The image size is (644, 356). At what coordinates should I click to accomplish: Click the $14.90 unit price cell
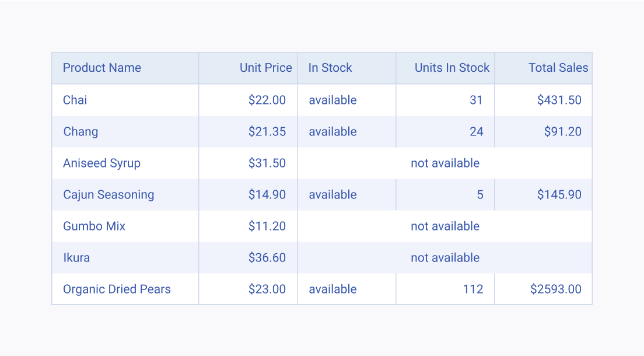[248, 194]
